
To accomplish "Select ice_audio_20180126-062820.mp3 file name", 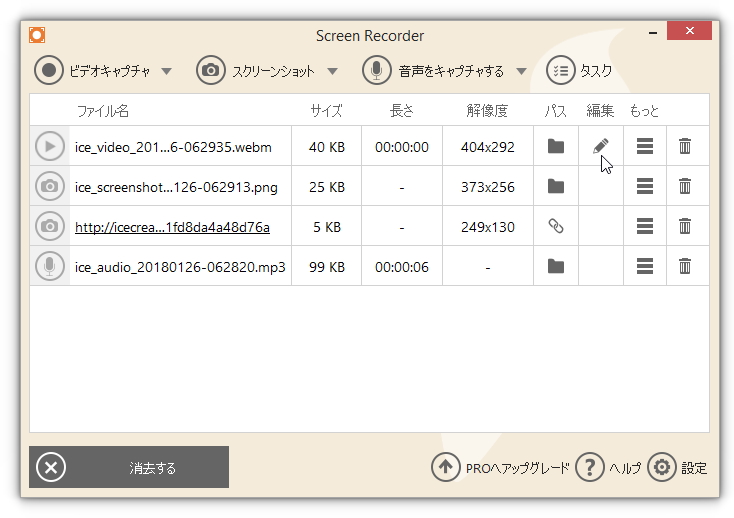I will pos(180,267).
